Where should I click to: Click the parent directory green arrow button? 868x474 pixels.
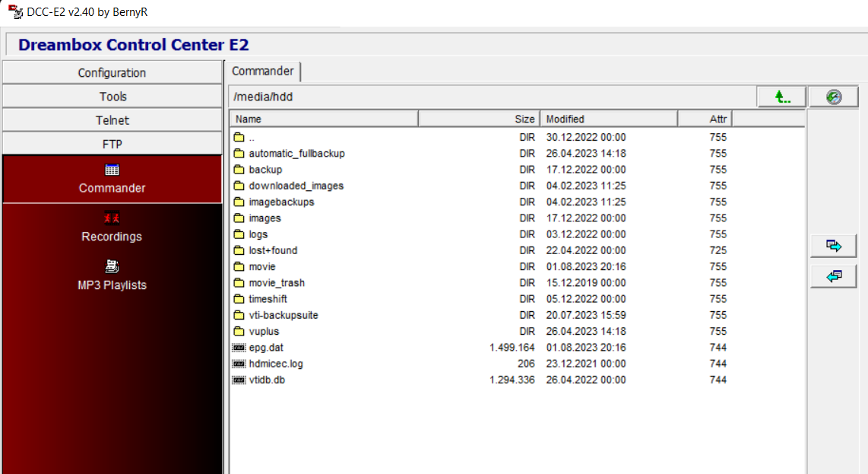pyautogui.click(x=781, y=97)
